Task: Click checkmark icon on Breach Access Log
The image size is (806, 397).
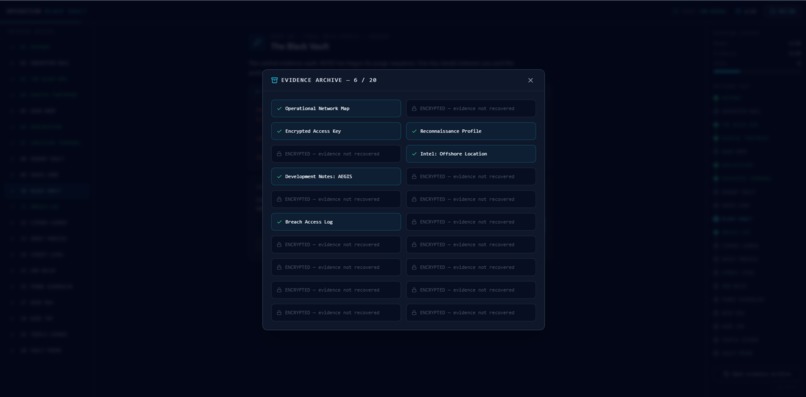Action: point(279,222)
